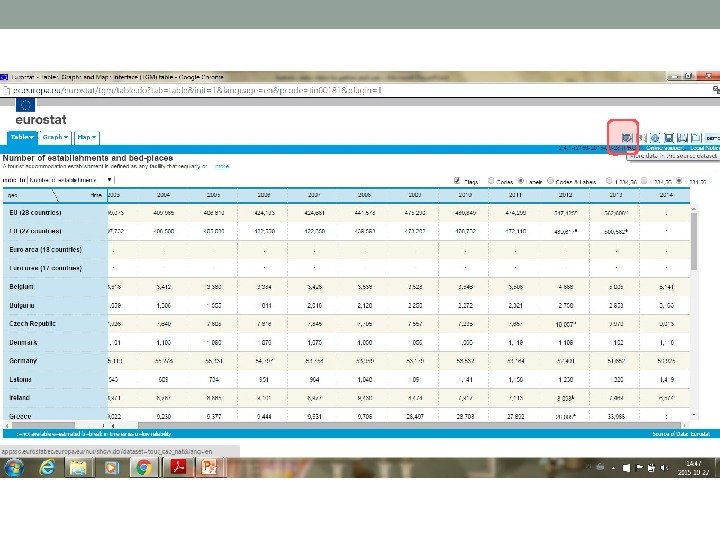
Task: Click the Bulgaria 2008 value cell
Action: coord(365,305)
